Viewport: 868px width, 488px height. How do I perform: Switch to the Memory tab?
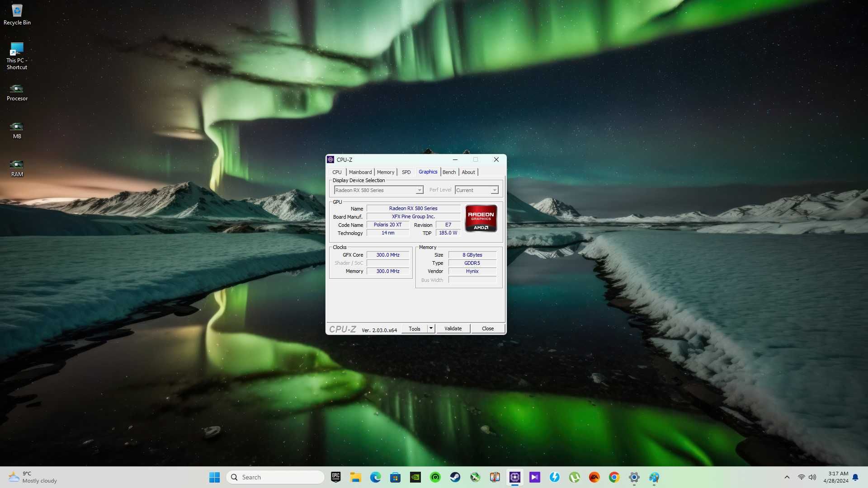pyautogui.click(x=386, y=172)
